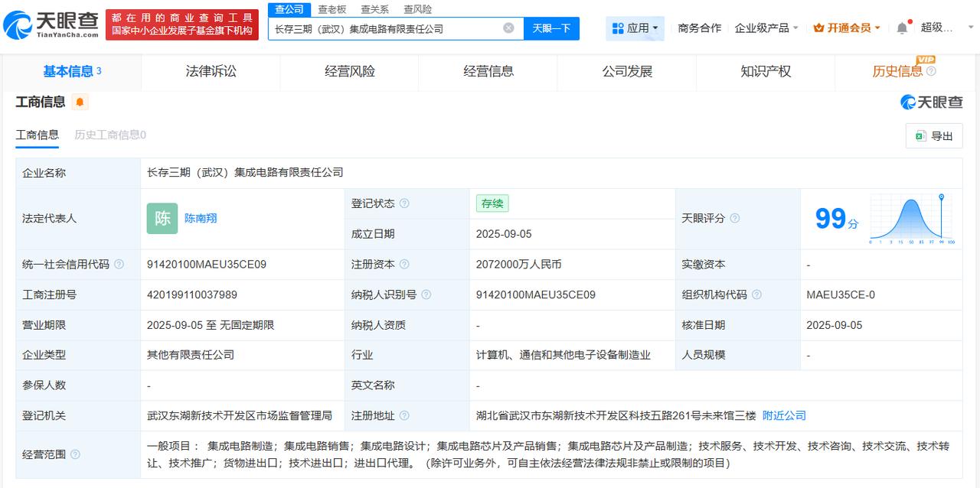Viewport: 980px width, 488px height.
Task: Click help icon beside 纳税人识别号
Action: pos(426,294)
